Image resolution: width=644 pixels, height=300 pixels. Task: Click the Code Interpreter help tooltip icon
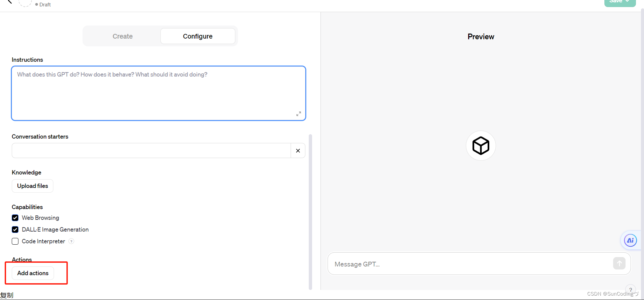click(71, 241)
